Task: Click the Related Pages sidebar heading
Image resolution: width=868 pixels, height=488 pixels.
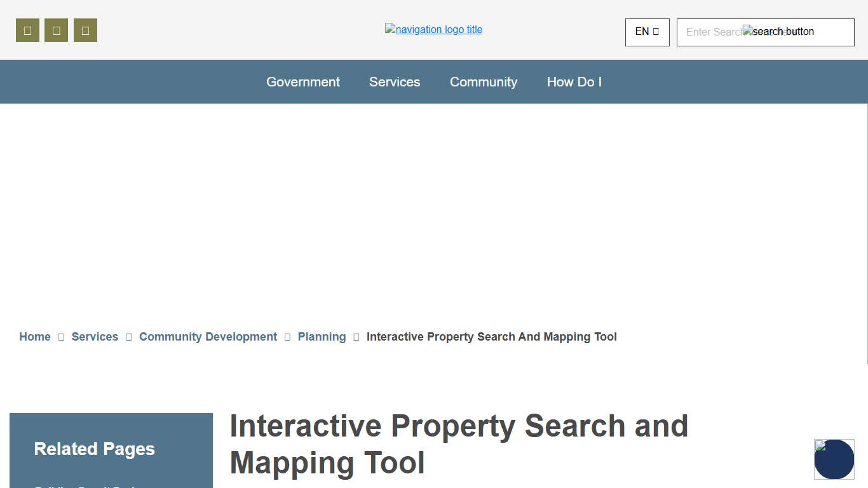Action: coord(94,449)
